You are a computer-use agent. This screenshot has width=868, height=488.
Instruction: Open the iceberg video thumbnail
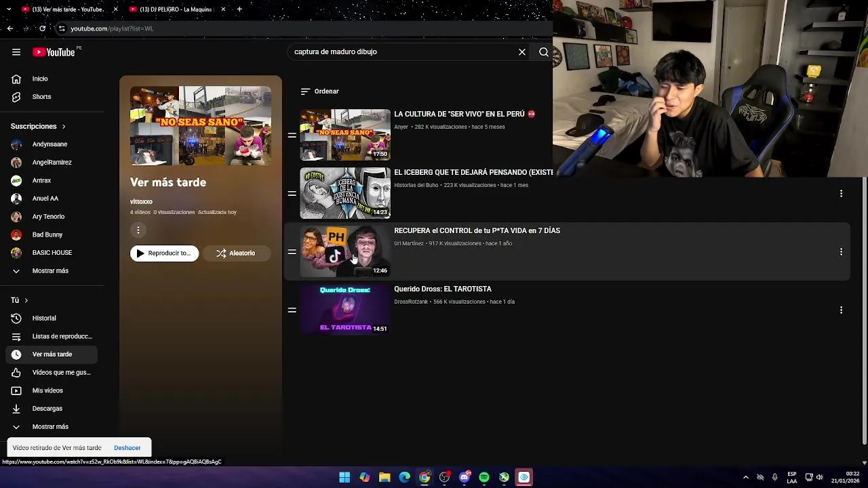345,193
